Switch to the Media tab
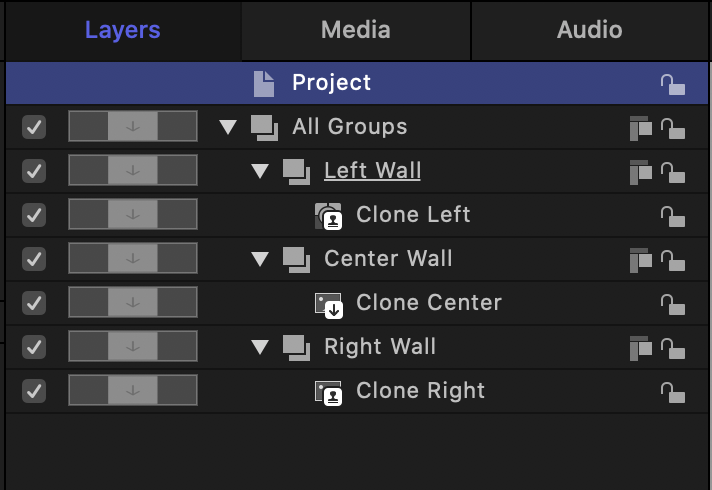 tap(355, 30)
